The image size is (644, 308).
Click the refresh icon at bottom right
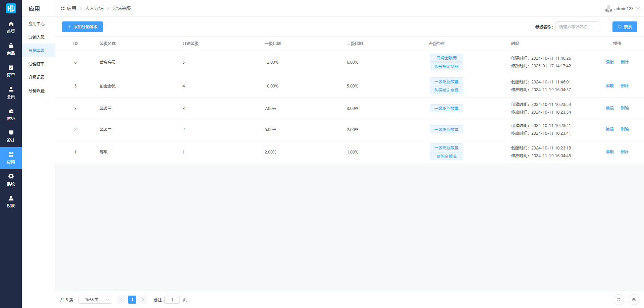coord(619,300)
